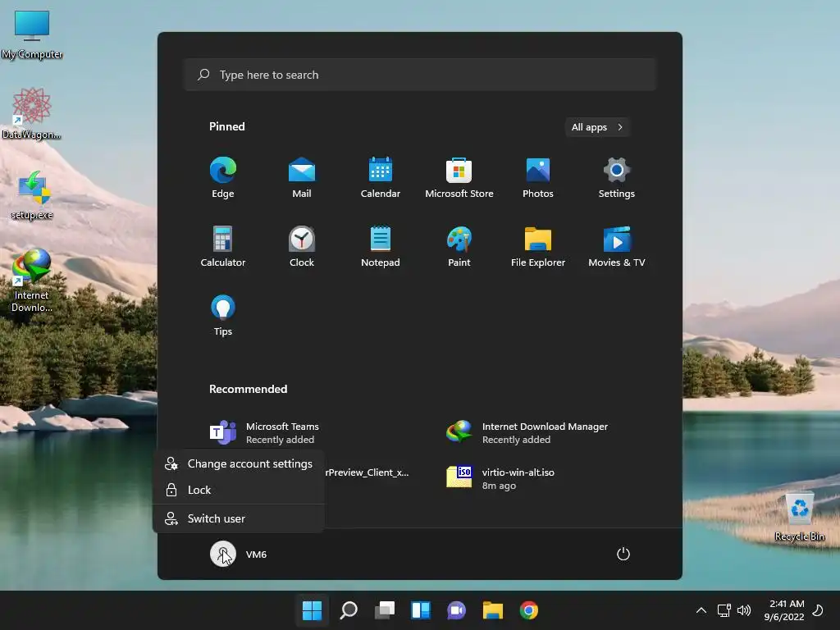This screenshot has height=630, width=840.
Task: Launch Paint
Action: [x=459, y=246]
